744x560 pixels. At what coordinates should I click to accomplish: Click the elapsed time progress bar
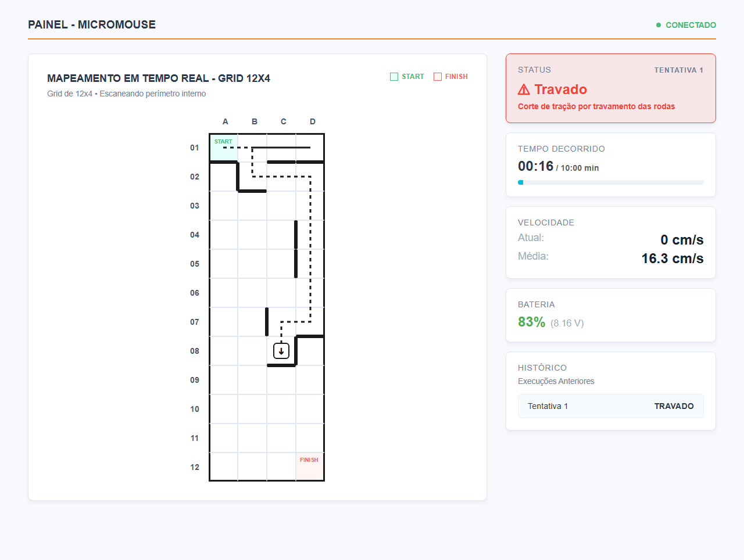(611, 182)
